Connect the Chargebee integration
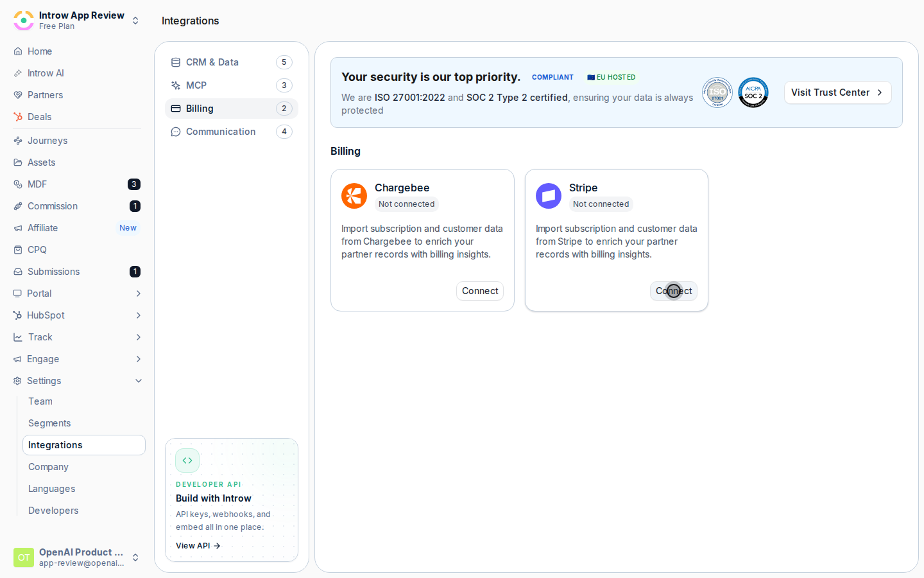 tap(480, 291)
